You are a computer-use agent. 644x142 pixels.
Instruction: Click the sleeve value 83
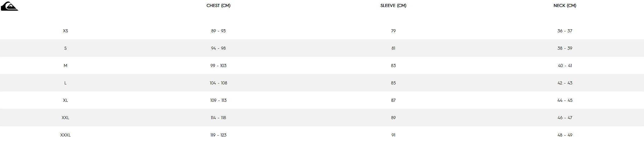pyautogui.click(x=393, y=66)
